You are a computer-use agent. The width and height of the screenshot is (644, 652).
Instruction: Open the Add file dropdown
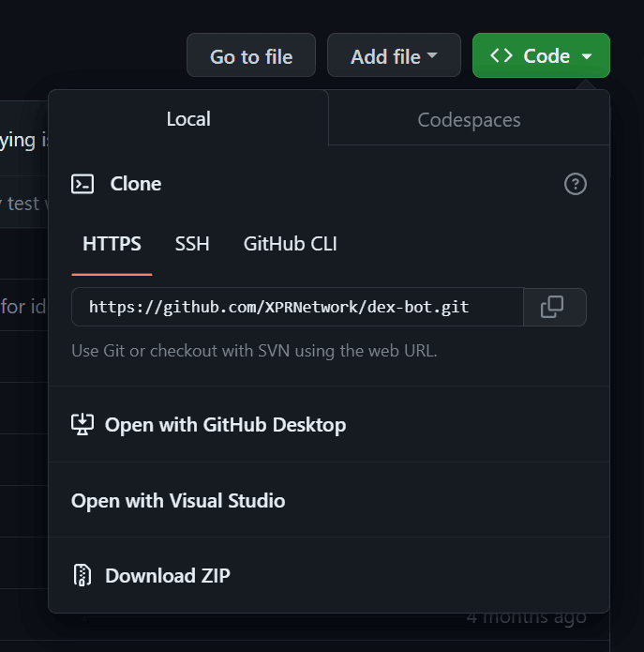394,55
